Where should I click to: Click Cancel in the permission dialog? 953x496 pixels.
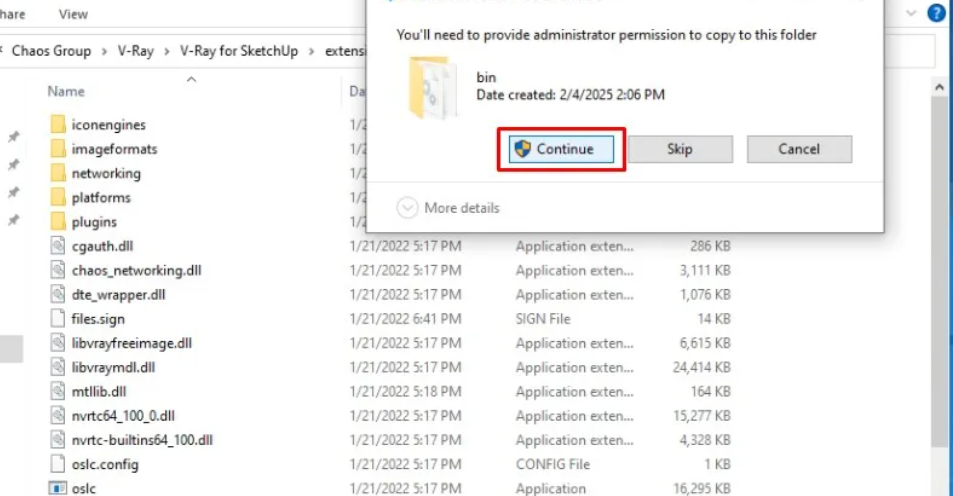point(798,149)
